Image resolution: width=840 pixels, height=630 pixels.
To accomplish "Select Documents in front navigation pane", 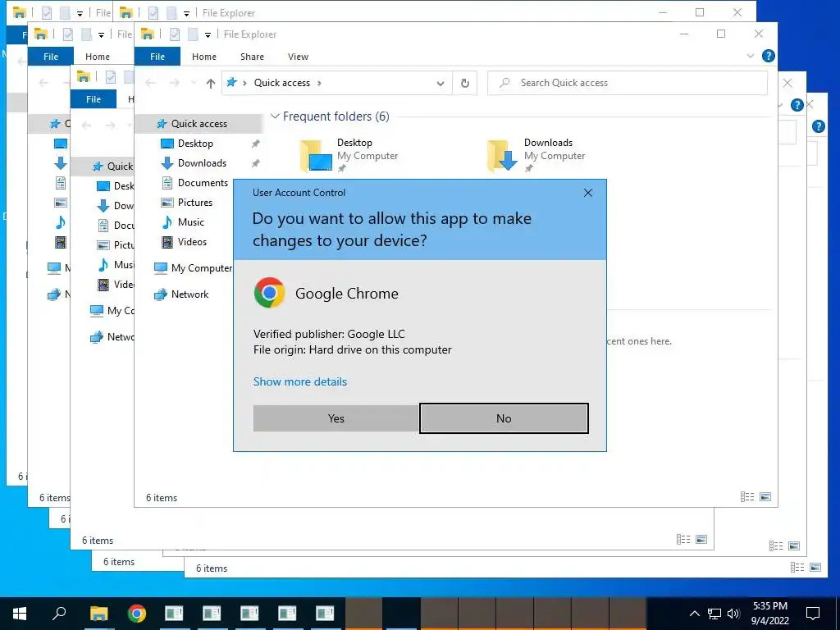I will (x=203, y=183).
